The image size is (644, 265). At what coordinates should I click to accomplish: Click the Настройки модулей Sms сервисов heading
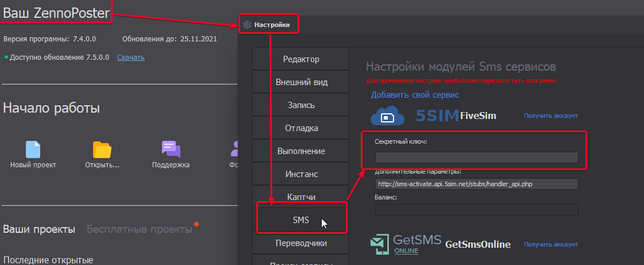point(461,67)
